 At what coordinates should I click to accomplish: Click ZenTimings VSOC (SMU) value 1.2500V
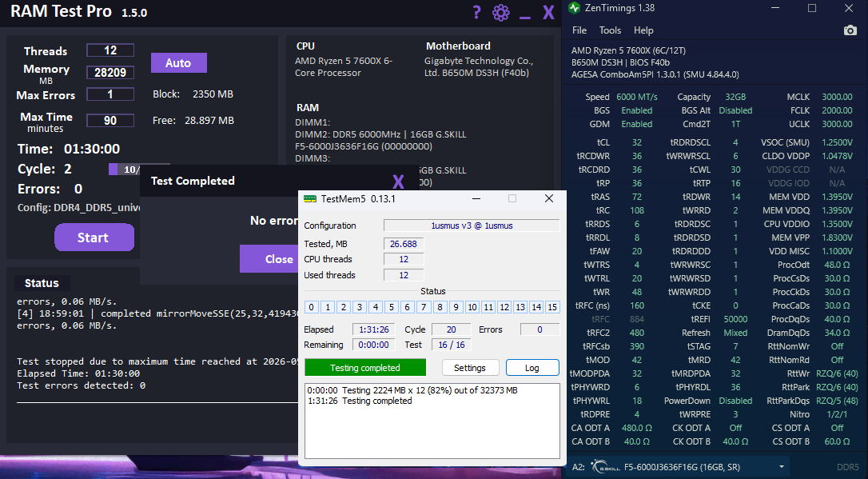click(x=837, y=142)
